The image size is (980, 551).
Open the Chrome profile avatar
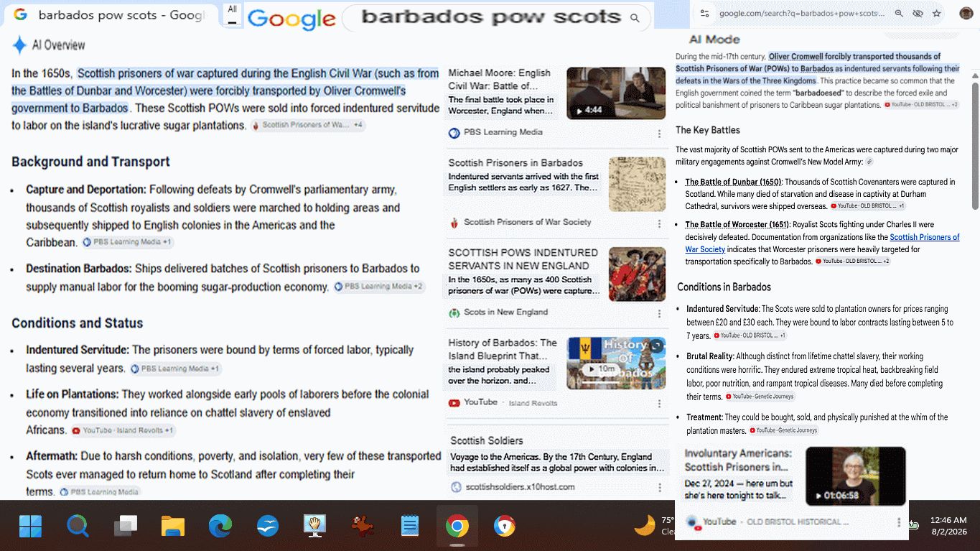[x=966, y=14]
